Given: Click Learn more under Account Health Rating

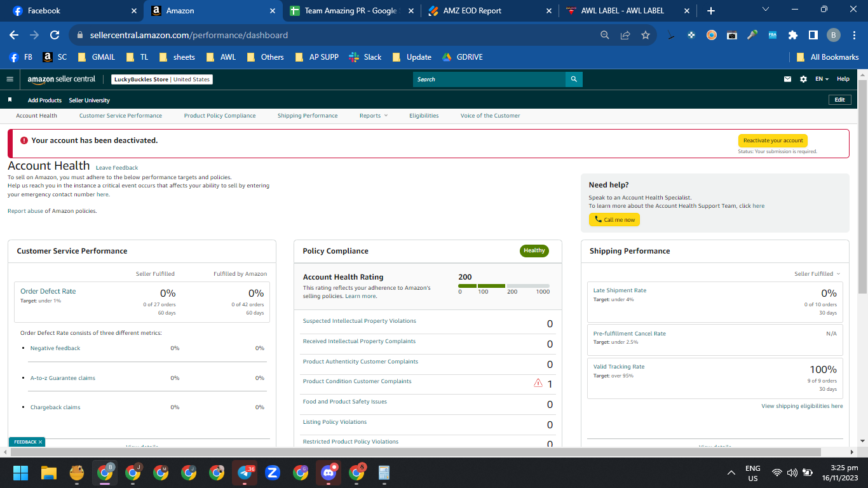Looking at the screenshot, I should pos(360,296).
